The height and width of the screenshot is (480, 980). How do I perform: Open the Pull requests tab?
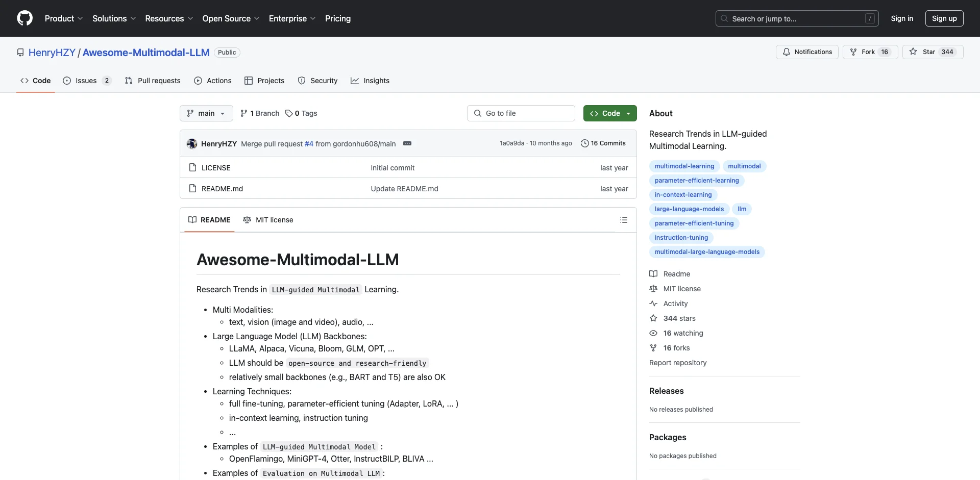(153, 81)
